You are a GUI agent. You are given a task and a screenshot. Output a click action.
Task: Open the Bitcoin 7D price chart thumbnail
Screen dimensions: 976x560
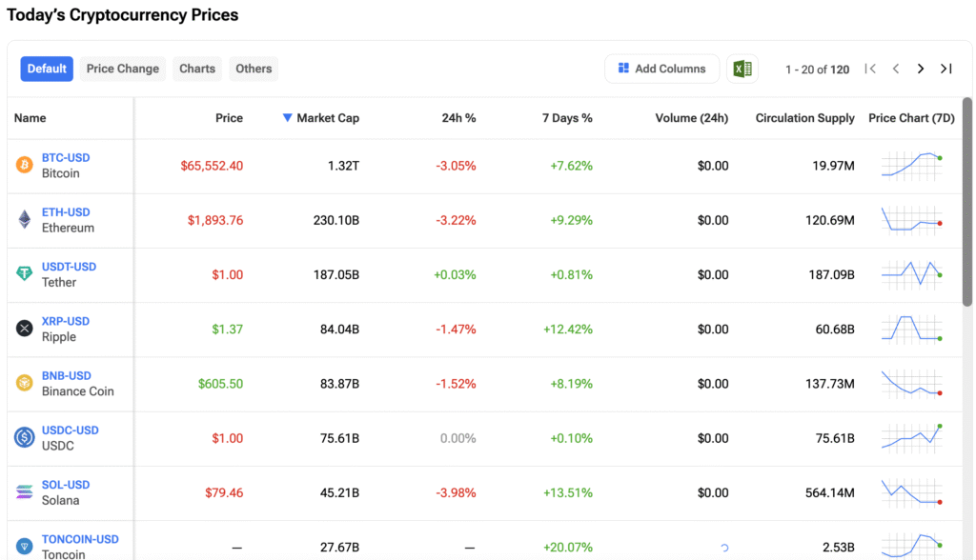coord(912,166)
